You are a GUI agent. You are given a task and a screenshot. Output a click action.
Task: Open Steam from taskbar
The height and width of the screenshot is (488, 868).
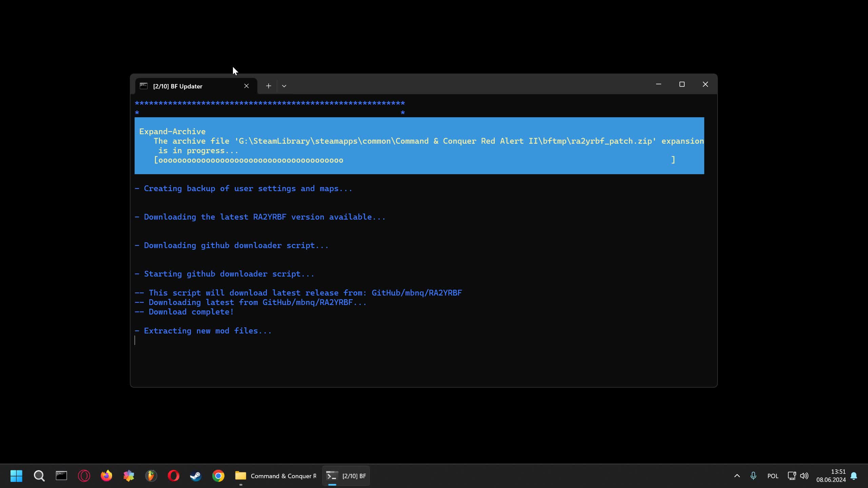196,476
